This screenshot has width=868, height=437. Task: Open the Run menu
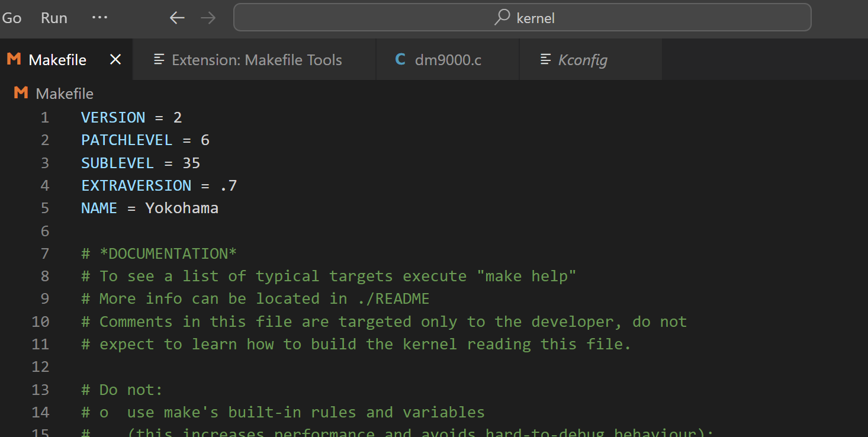[x=54, y=18]
